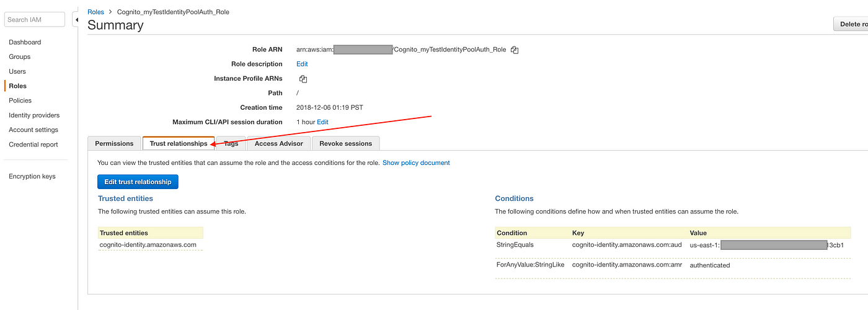
Task: Open Groups in the sidebar
Action: point(20,56)
